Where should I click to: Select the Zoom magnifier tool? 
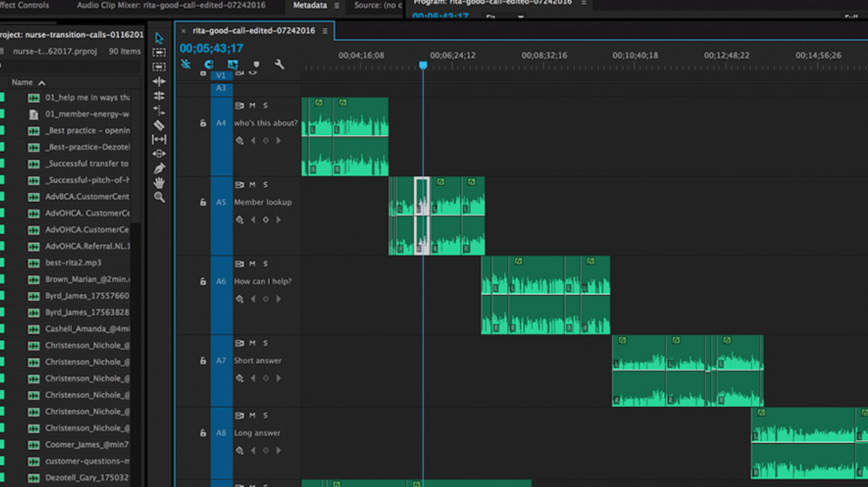click(159, 197)
